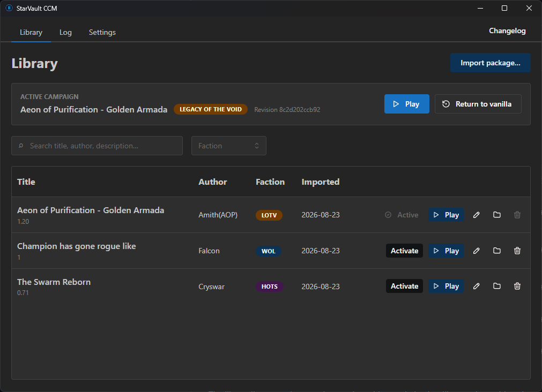The image size is (542, 392).
Task: Play the active campaign from the banner
Action: click(x=407, y=104)
